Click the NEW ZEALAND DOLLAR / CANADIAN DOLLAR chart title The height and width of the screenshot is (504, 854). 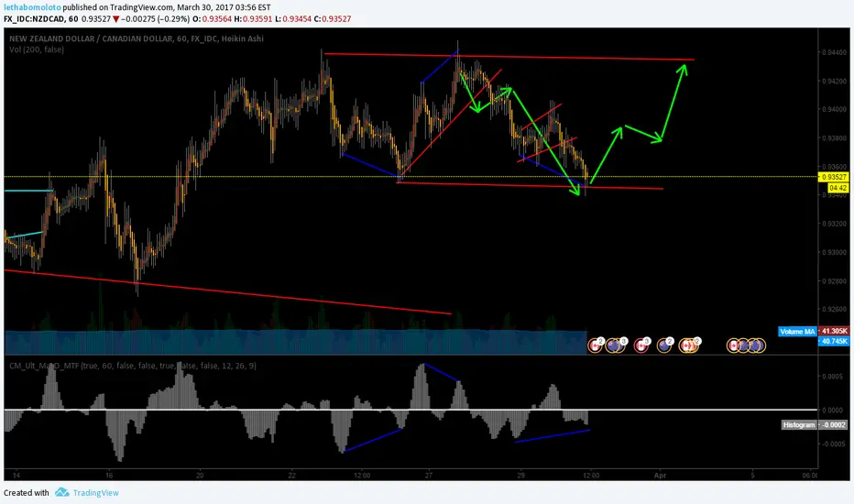click(137, 38)
